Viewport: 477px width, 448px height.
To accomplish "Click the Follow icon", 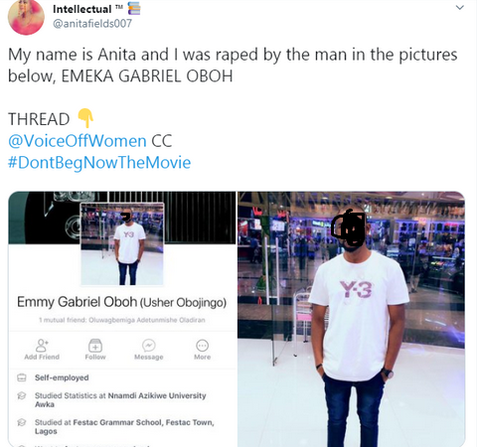I will point(95,346).
